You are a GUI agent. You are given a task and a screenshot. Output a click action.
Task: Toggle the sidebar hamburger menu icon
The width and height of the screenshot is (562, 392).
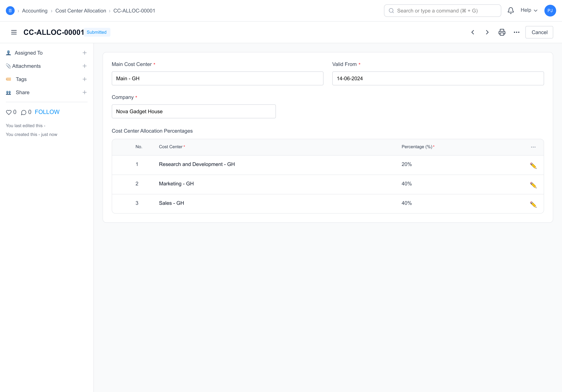click(x=14, y=32)
